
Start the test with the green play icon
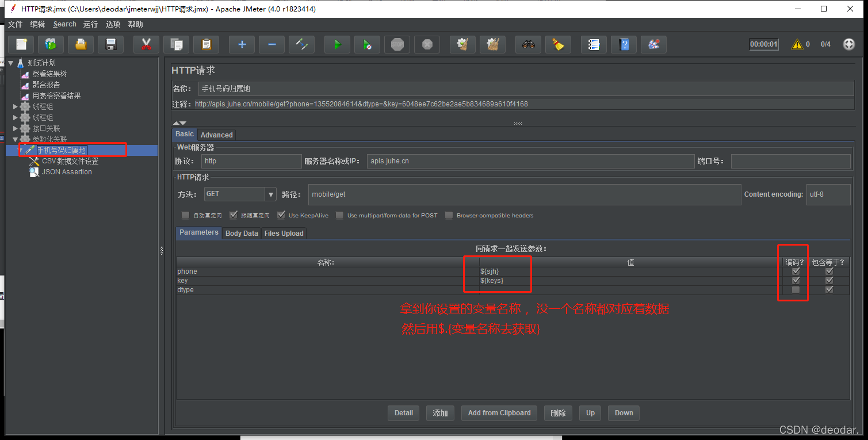(337, 44)
